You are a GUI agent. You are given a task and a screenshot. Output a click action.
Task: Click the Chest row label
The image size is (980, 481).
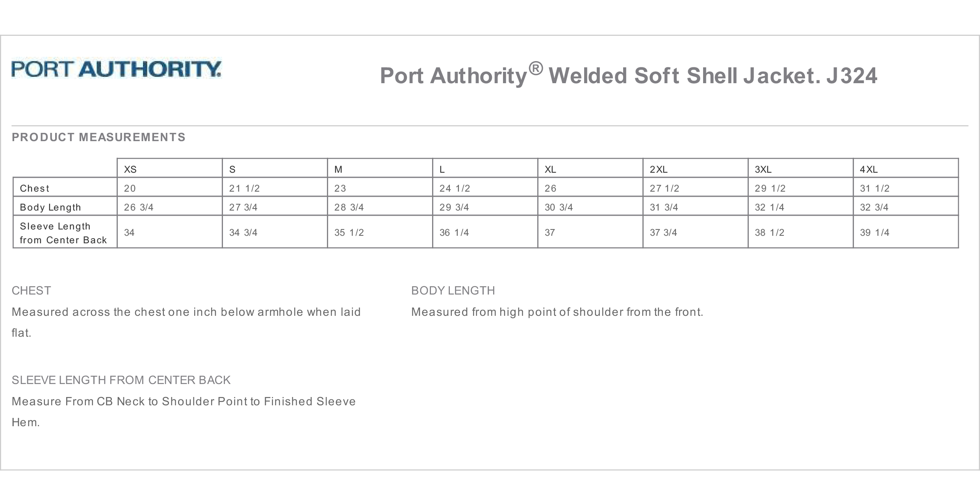tap(35, 188)
